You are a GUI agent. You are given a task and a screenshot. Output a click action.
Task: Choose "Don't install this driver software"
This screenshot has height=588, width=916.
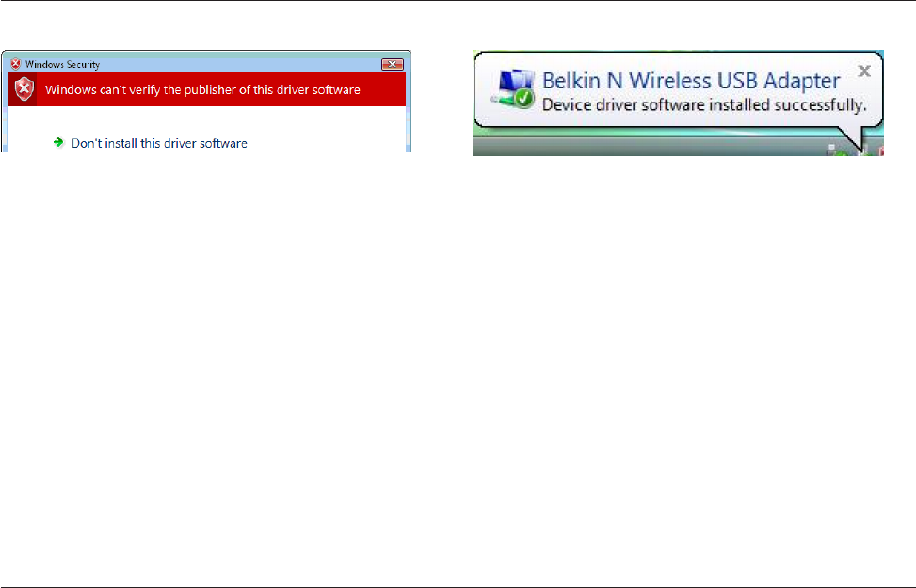tap(159, 143)
